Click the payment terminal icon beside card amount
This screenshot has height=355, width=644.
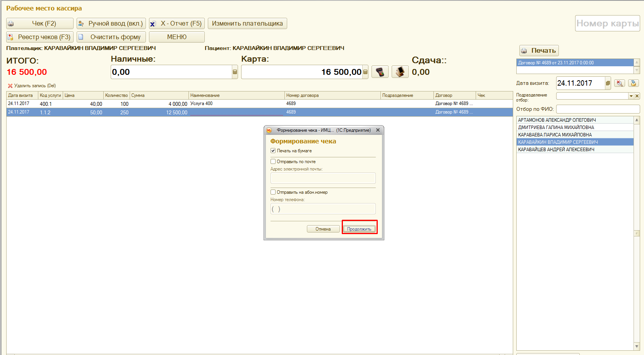(380, 72)
